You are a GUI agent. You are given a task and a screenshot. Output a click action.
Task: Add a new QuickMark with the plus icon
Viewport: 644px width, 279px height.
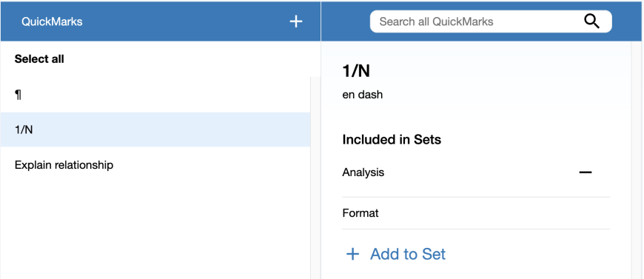point(295,21)
